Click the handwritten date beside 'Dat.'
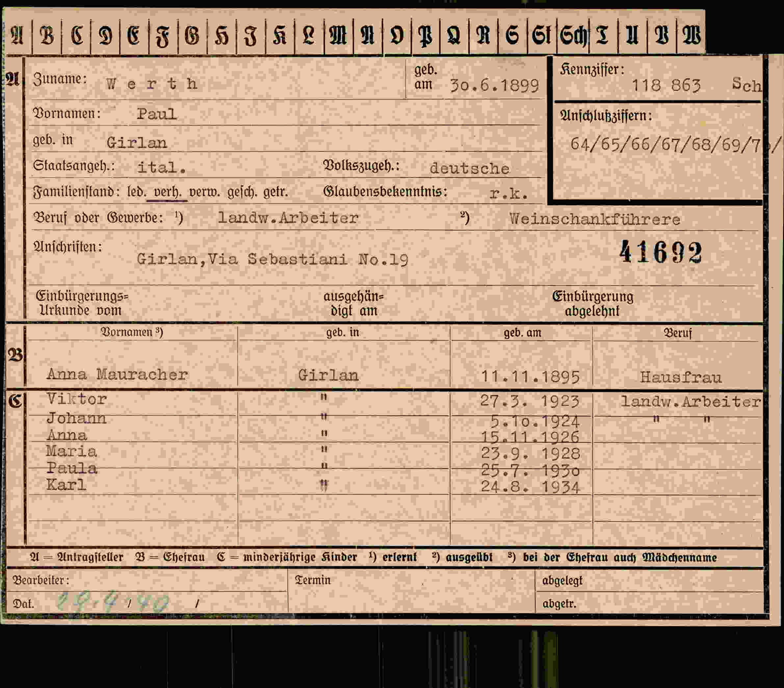 (x=113, y=602)
